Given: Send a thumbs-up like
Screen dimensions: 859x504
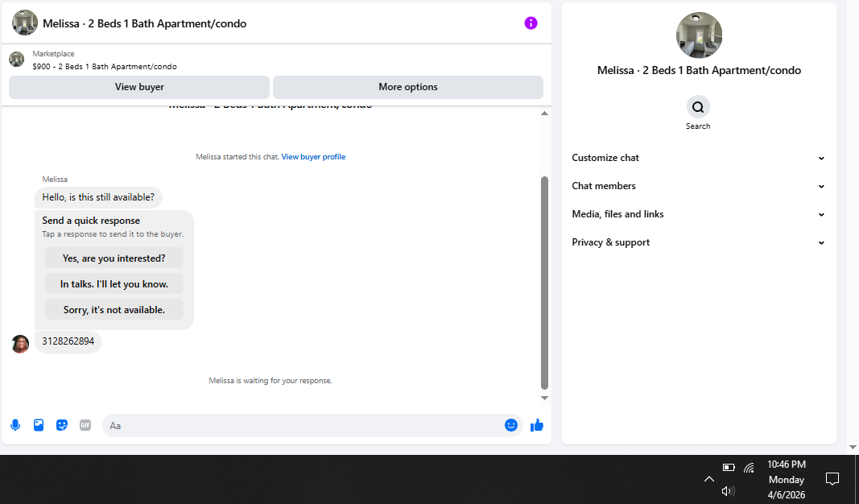Looking at the screenshot, I should click(x=537, y=425).
